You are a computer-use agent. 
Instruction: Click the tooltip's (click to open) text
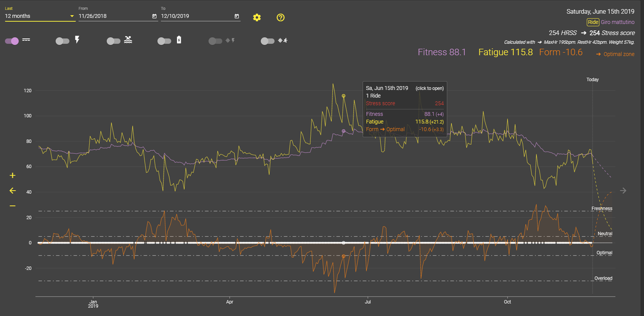coord(430,88)
